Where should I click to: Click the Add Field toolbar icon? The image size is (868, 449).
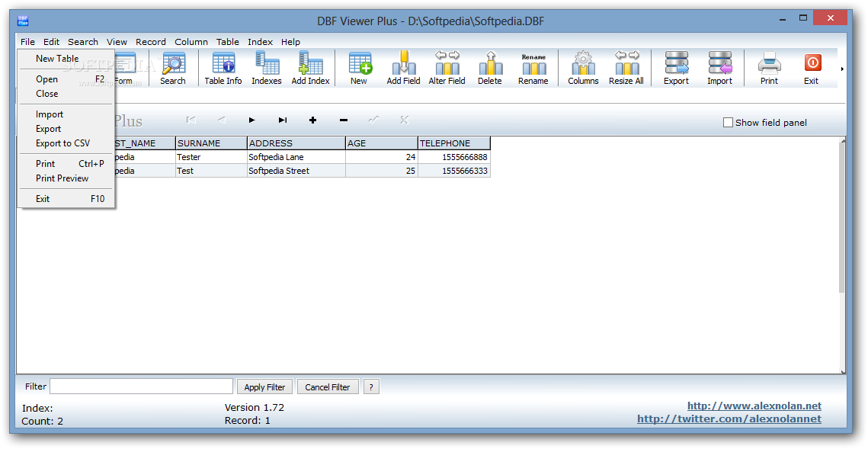point(404,68)
